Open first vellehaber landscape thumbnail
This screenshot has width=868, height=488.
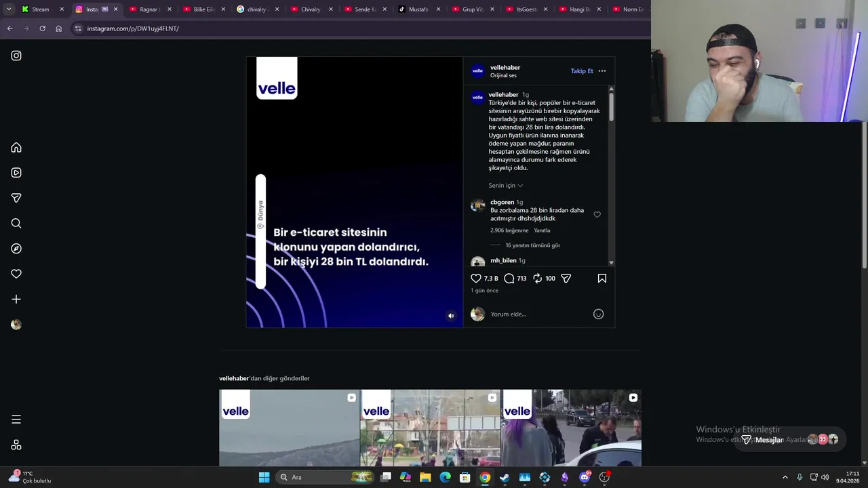[x=290, y=428]
